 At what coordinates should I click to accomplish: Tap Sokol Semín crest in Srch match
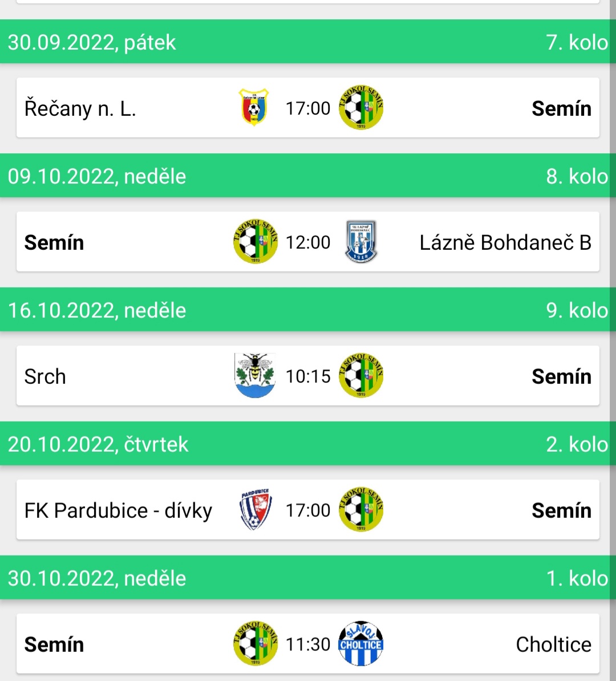tap(361, 376)
